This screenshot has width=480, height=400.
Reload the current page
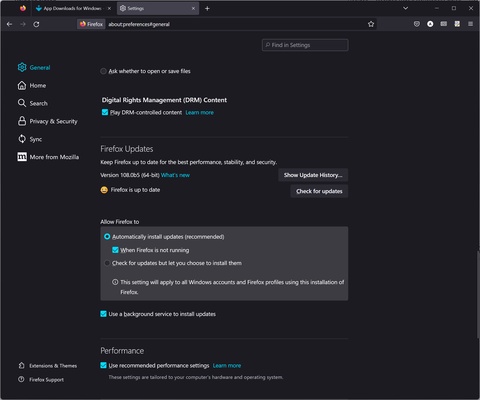pos(36,24)
